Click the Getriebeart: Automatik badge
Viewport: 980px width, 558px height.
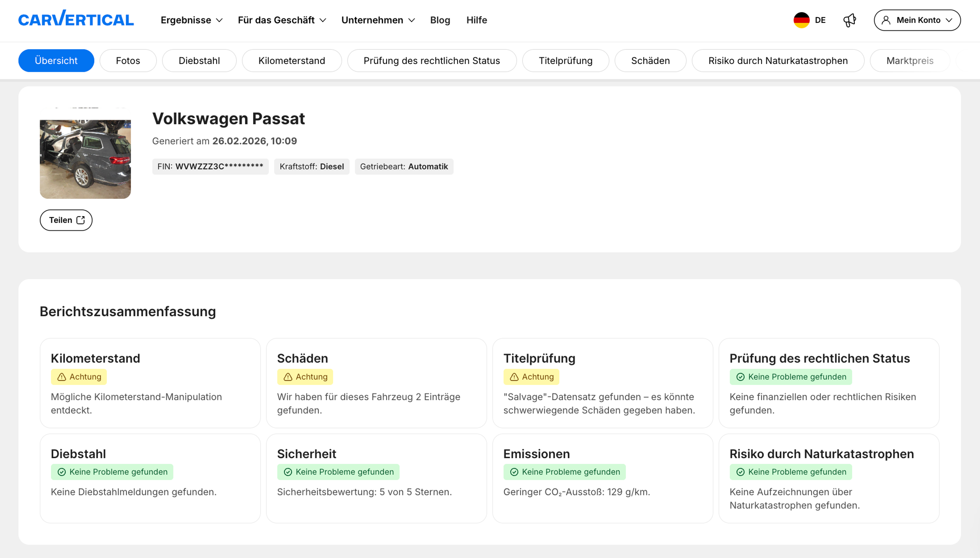click(x=404, y=167)
